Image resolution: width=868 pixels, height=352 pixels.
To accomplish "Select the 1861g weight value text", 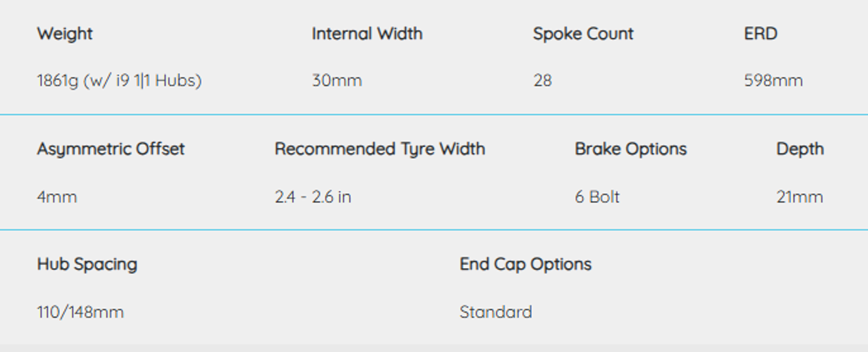I will coord(119,81).
